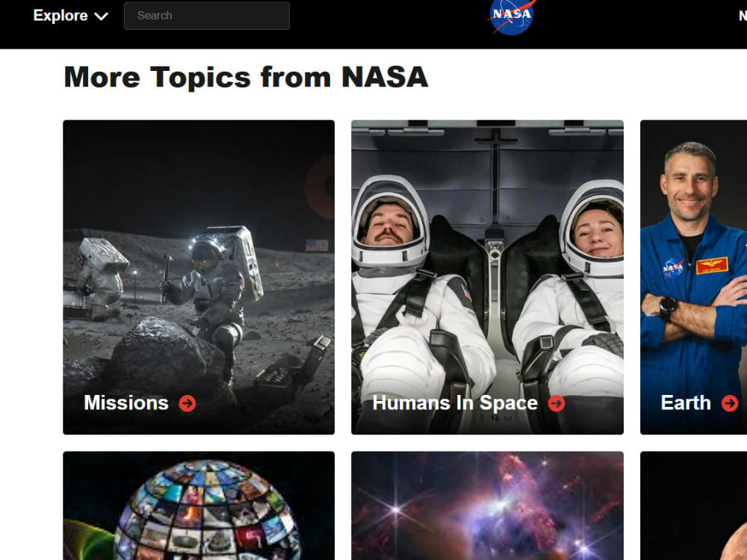
Task: Select the blue flight suit astronaut card
Action: (x=694, y=277)
